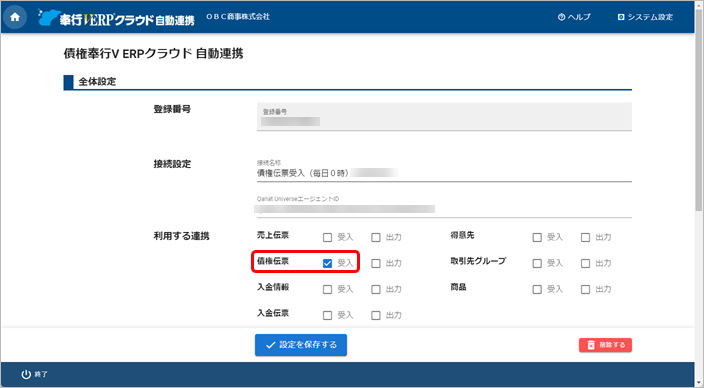Check 入金情報 出力 checkbox
704x388 pixels.
376,289
